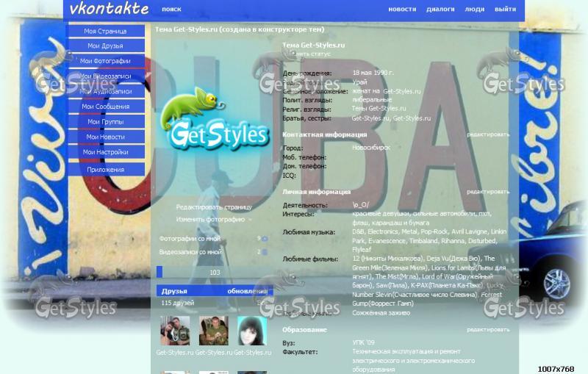Click the activity value \o_O/
Image resolution: width=588 pixels, height=374 pixels.
[x=360, y=205]
